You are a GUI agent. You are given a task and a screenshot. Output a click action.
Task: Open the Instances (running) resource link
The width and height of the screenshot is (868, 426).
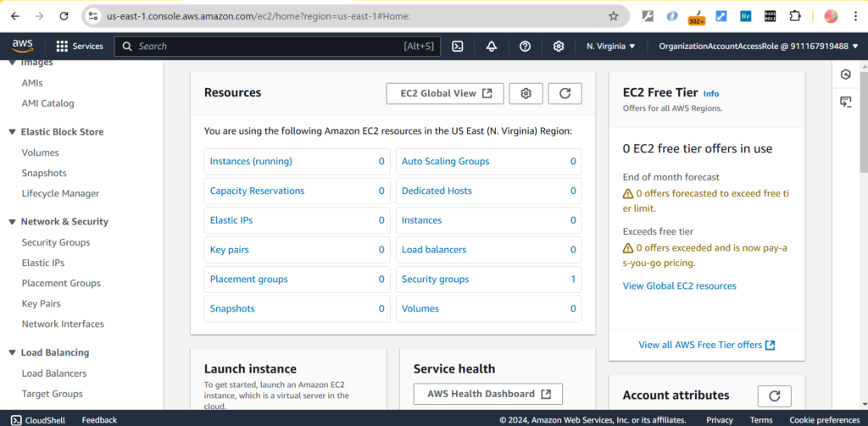(x=251, y=161)
